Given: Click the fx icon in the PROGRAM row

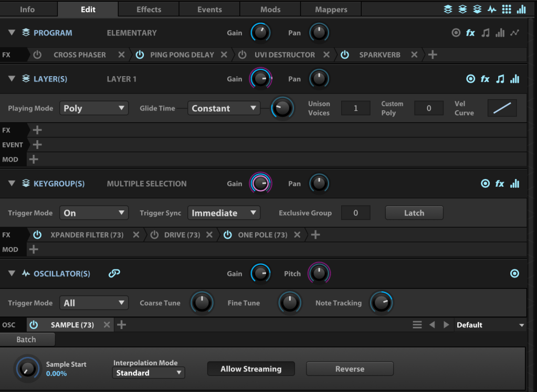Looking at the screenshot, I should 470,33.
